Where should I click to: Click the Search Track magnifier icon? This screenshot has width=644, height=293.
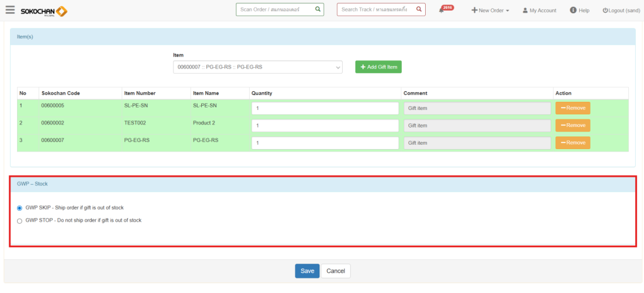[419, 9]
